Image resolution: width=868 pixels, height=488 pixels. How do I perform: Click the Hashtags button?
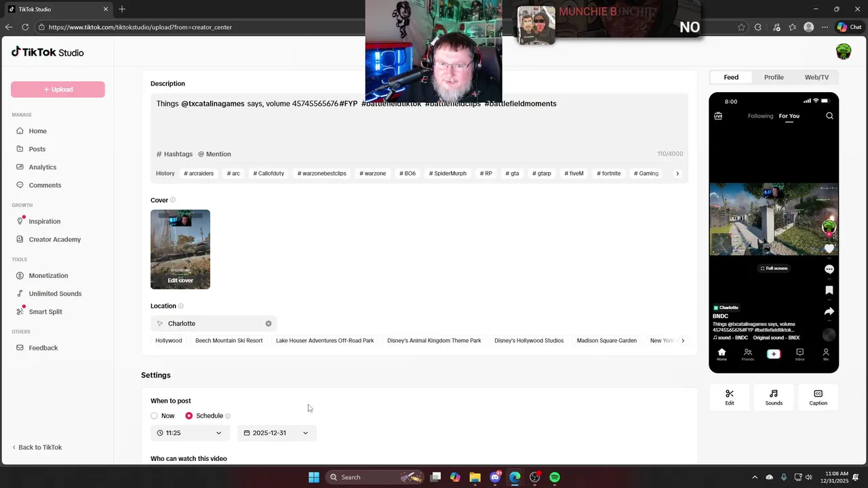tap(175, 154)
